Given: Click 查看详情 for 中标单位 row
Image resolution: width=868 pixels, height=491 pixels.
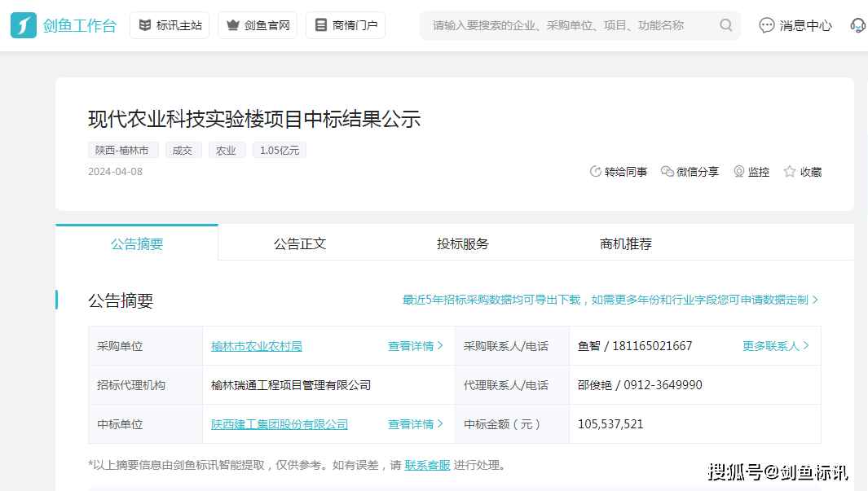Looking at the screenshot, I should pos(415,424).
